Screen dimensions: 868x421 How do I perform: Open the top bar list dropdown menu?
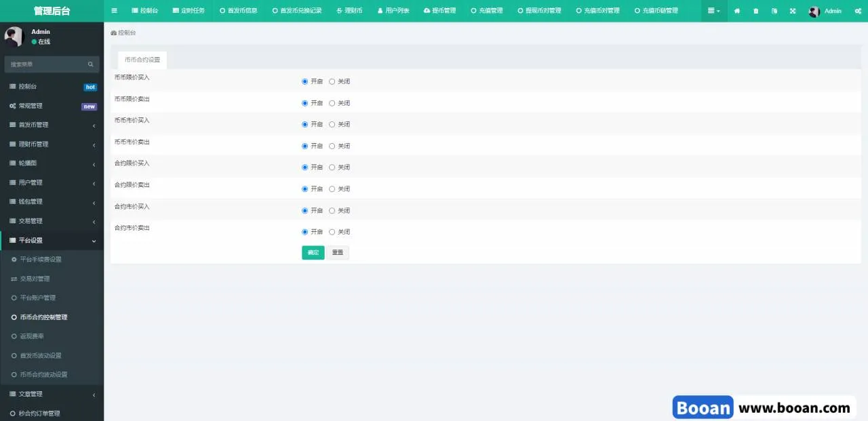(713, 11)
